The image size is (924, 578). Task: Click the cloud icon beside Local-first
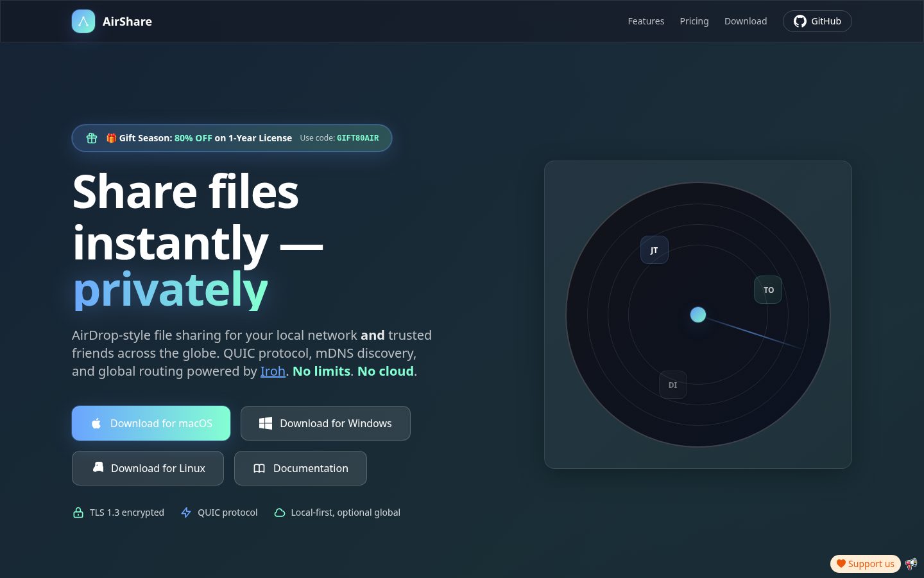(x=280, y=512)
